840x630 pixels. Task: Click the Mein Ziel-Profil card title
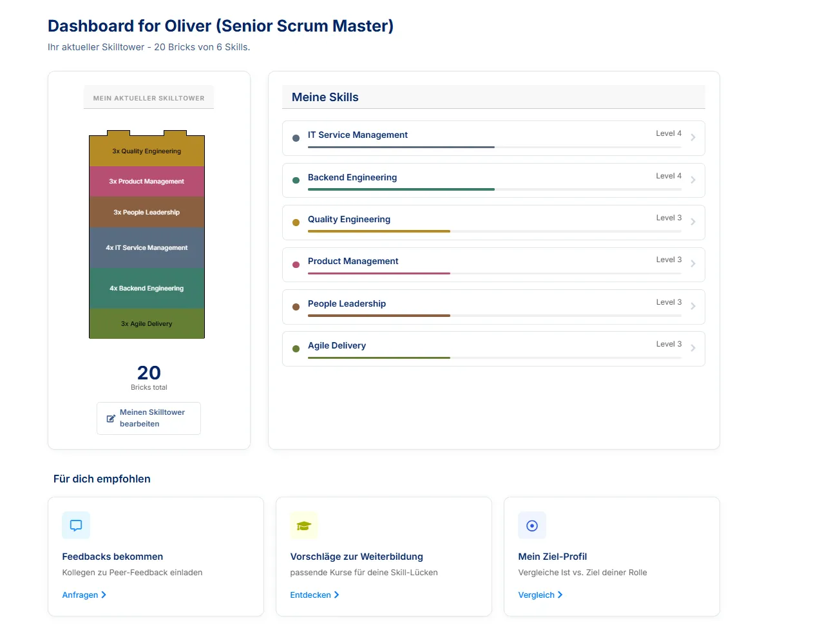click(553, 557)
